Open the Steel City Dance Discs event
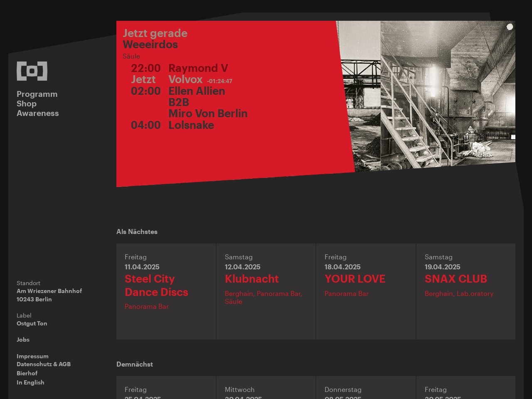The image size is (532, 399). click(x=156, y=286)
